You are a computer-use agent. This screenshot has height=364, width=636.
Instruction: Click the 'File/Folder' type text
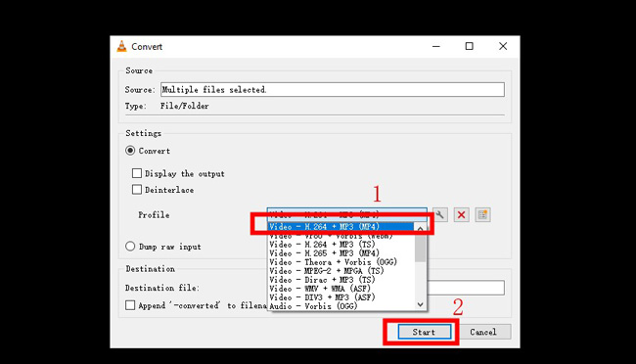(x=185, y=106)
